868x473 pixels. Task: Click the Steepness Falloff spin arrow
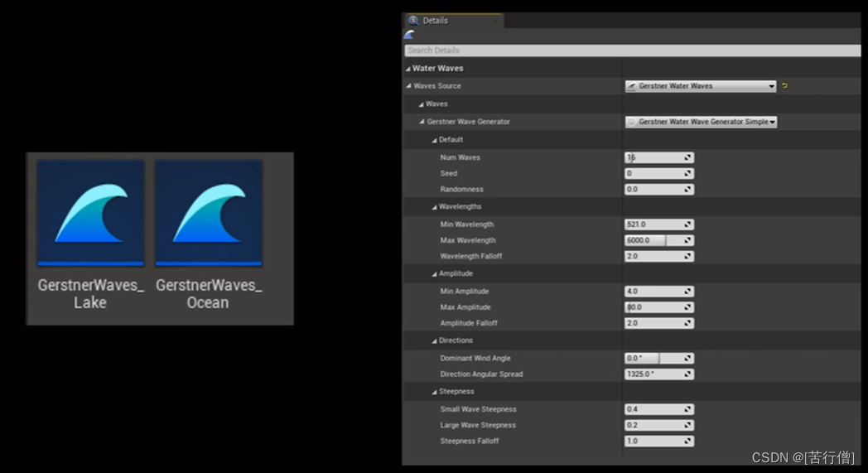point(688,442)
